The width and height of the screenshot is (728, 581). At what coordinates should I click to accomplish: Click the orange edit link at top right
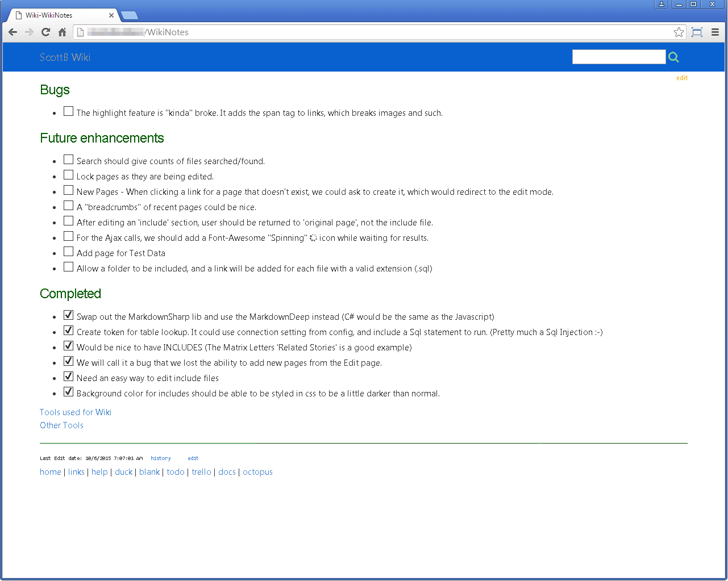point(681,78)
